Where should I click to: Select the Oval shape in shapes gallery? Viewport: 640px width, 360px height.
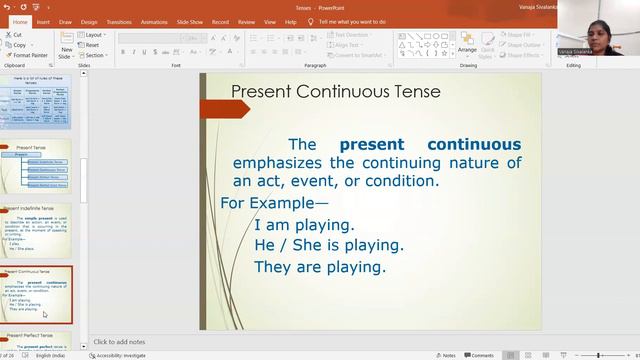[436, 36]
